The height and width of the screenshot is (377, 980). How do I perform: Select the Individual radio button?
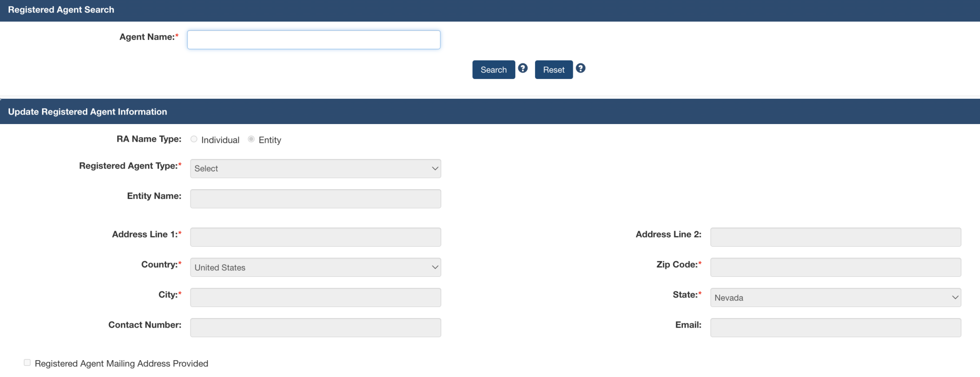point(194,139)
